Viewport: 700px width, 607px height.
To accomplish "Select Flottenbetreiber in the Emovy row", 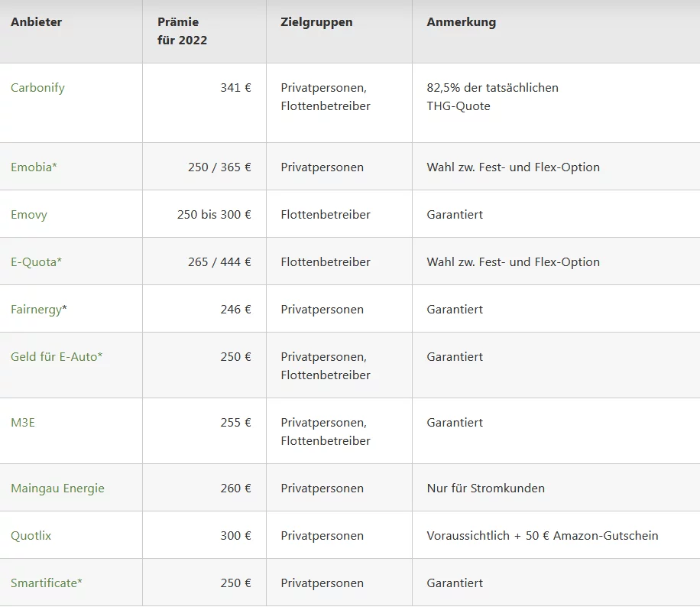I will pos(326,214).
